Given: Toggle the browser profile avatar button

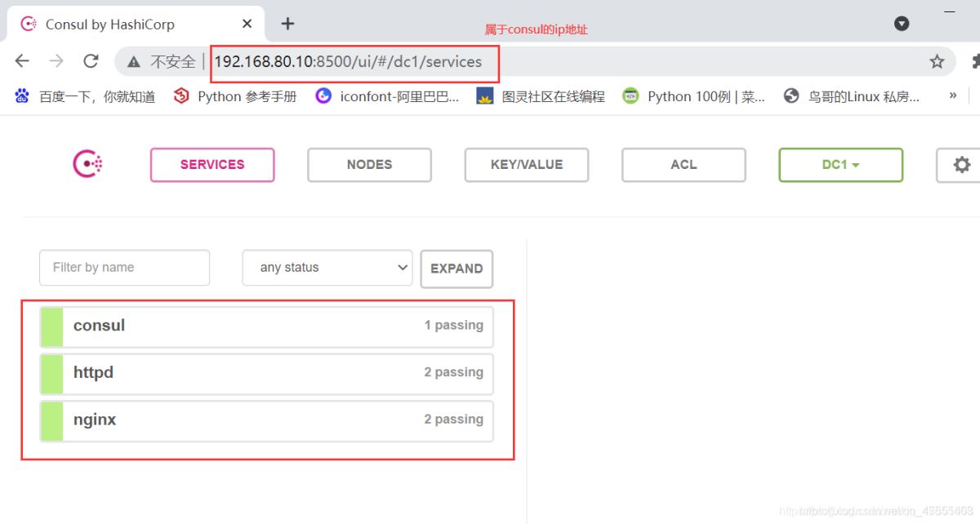Looking at the screenshot, I should [901, 24].
